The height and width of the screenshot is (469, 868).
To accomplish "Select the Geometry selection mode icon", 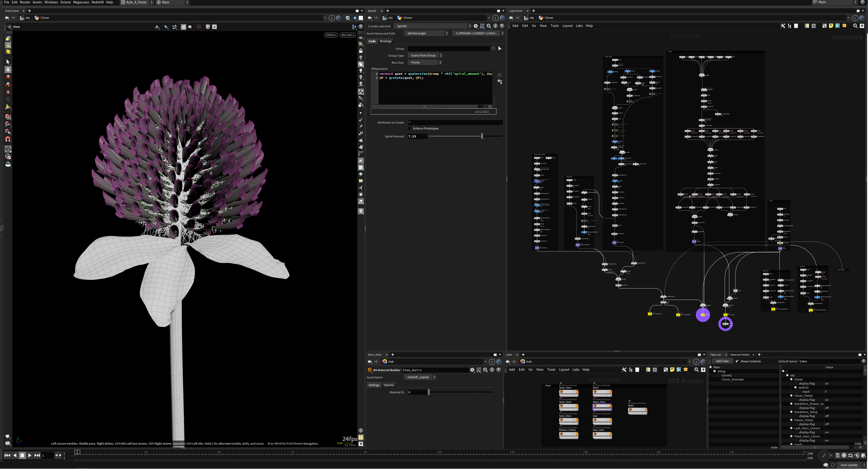I will [x=8, y=45].
